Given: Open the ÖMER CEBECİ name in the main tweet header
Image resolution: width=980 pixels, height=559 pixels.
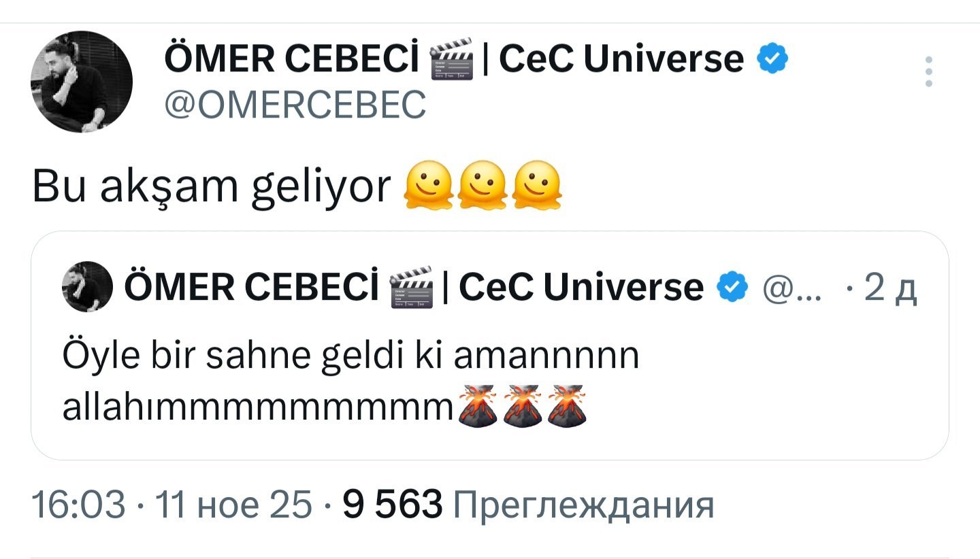Looking at the screenshot, I should [291, 60].
